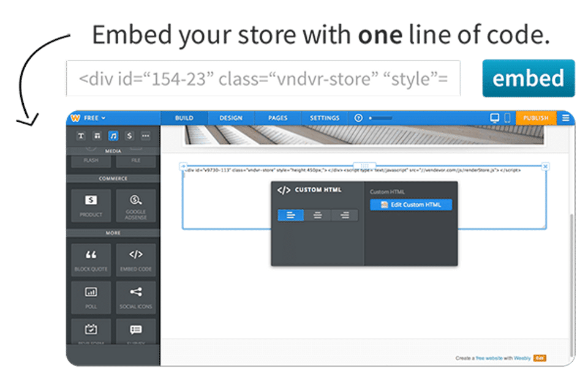Click the CUSTOM HTML popup title
The width and height of the screenshot is (588, 382).
pos(318,190)
